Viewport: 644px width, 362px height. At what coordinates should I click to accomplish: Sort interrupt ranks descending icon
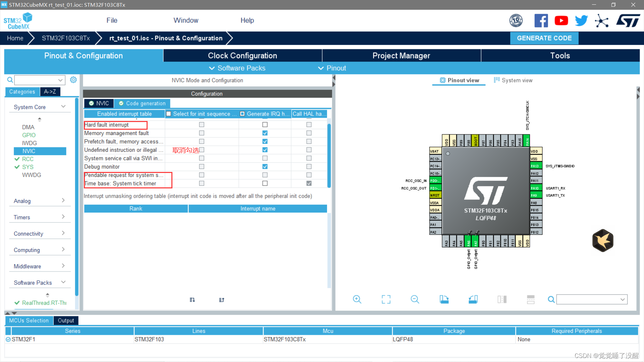point(221,300)
